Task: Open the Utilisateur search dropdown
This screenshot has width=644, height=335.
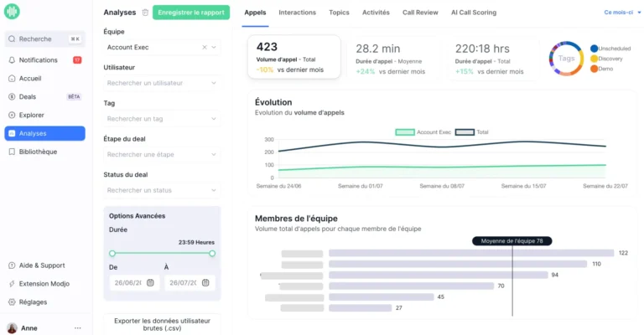Action: point(162,83)
